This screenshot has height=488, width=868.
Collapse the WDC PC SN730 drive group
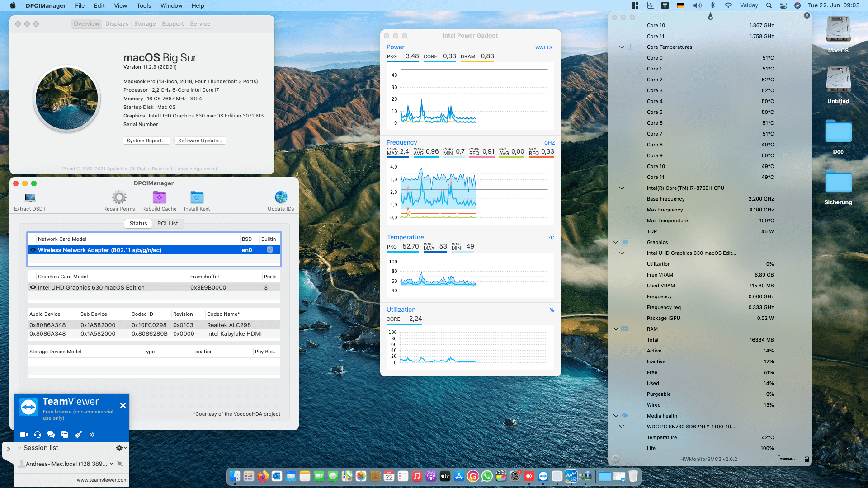point(622,427)
